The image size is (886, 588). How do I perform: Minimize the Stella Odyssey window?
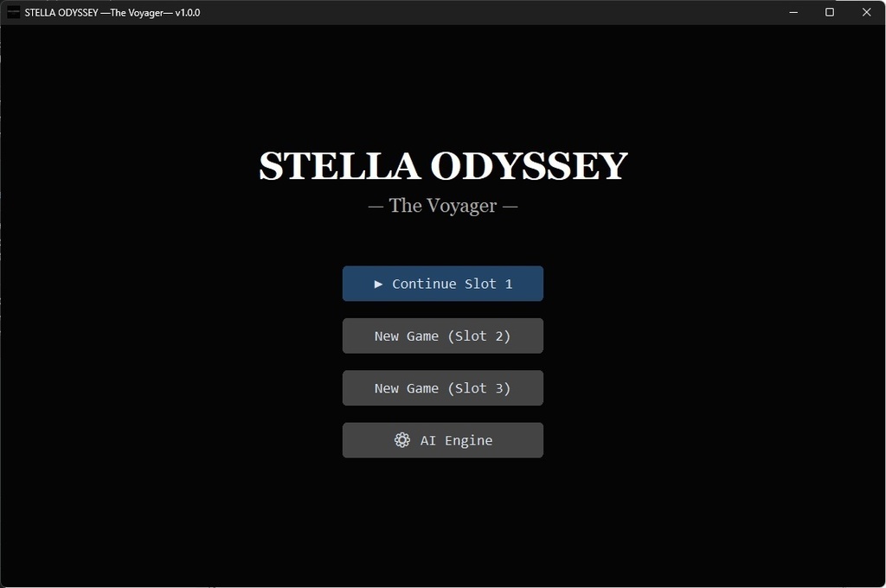tap(793, 12)
